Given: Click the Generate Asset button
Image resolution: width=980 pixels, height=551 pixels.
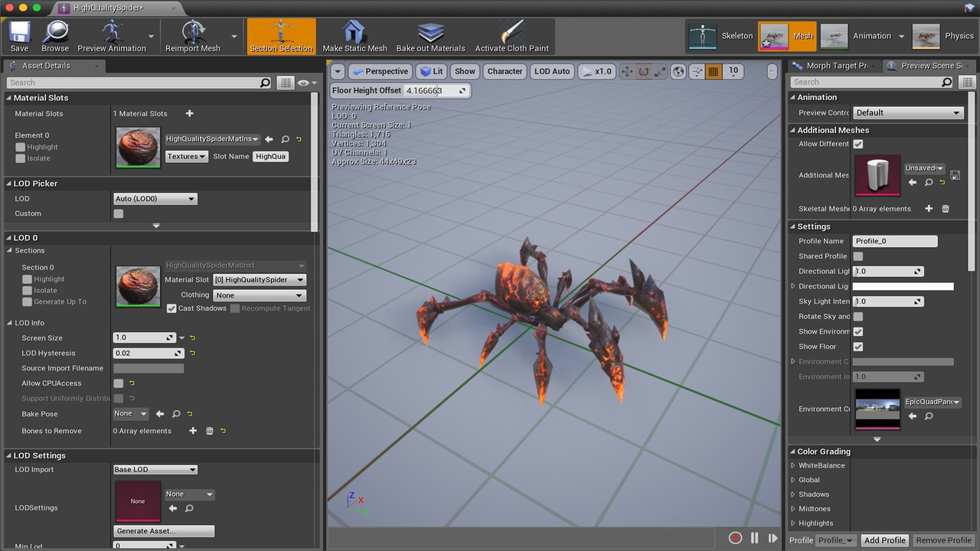Looking at the screenshot, I should (165, 531).
